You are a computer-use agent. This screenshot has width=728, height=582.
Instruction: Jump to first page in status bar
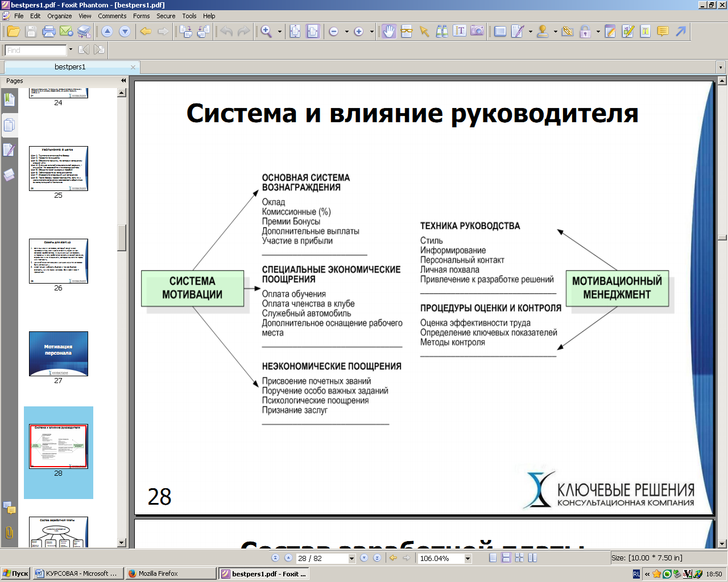[275, 558]
